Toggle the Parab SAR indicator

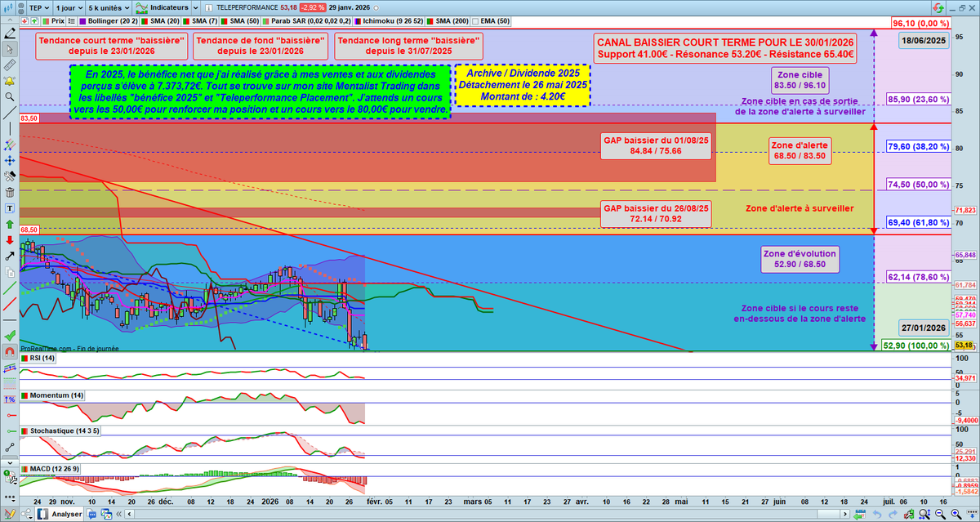tap(306, 20)
